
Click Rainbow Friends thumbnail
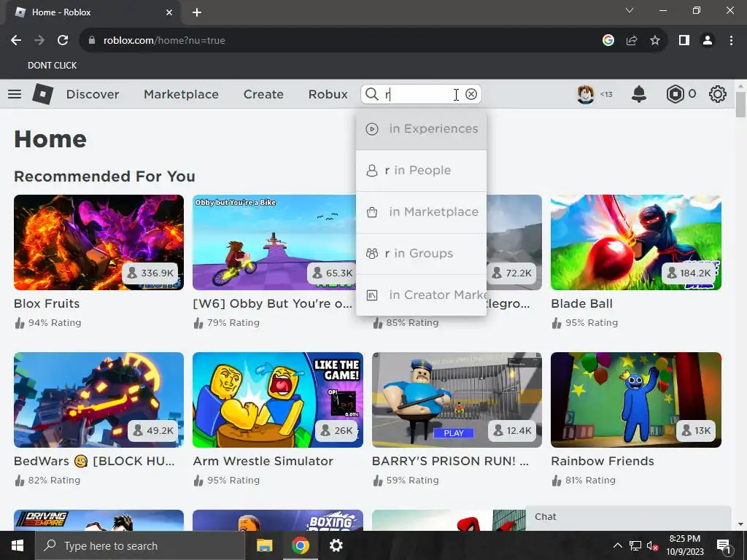pos(636,400)
